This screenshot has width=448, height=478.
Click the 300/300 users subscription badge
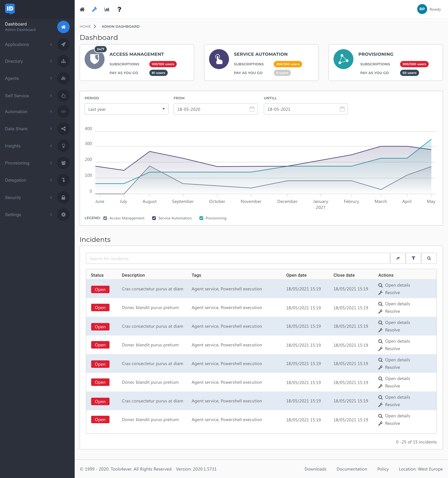click(x=414, y=64)
